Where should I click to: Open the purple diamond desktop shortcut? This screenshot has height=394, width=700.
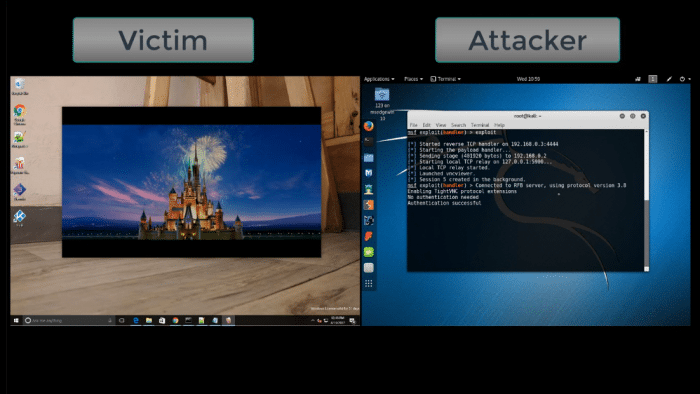coord(19,192)
